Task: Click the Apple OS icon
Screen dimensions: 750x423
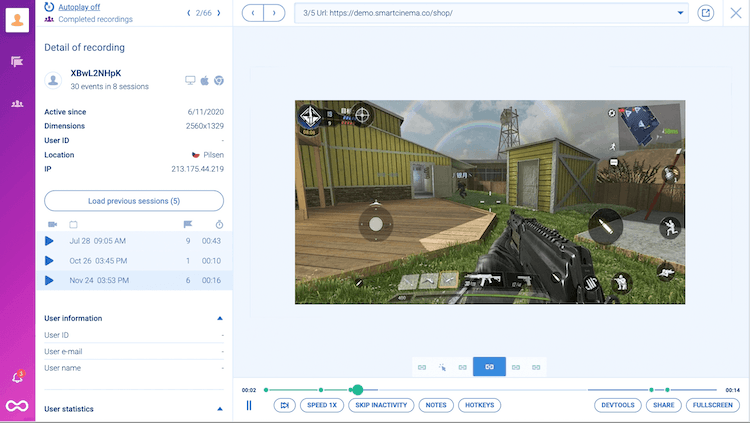Action: [x=205, y=80]
